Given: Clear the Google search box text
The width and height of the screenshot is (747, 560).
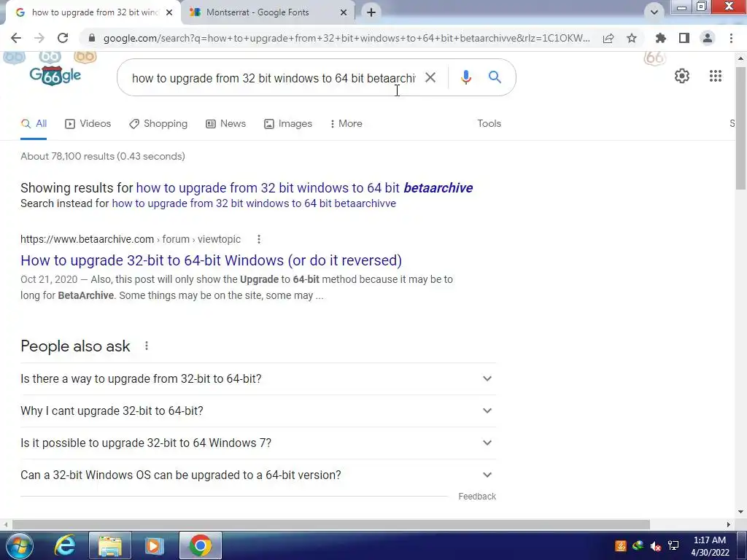Looking at the screenshot, I should [x=430, y=77].
